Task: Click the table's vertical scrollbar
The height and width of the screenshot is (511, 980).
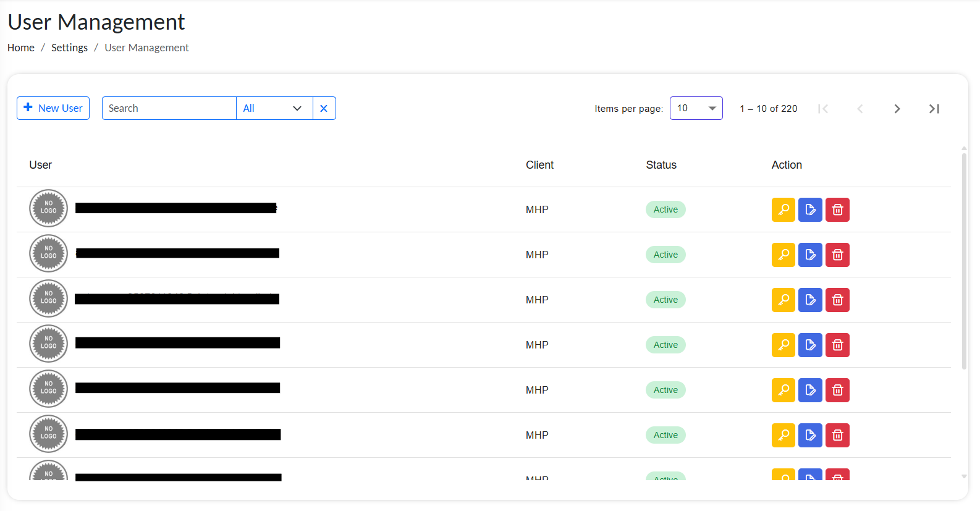Action: click(964, 260)
